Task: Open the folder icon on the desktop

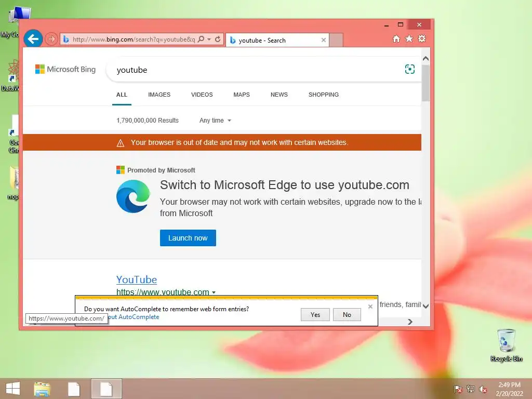Action: click(x=14, y=182)
